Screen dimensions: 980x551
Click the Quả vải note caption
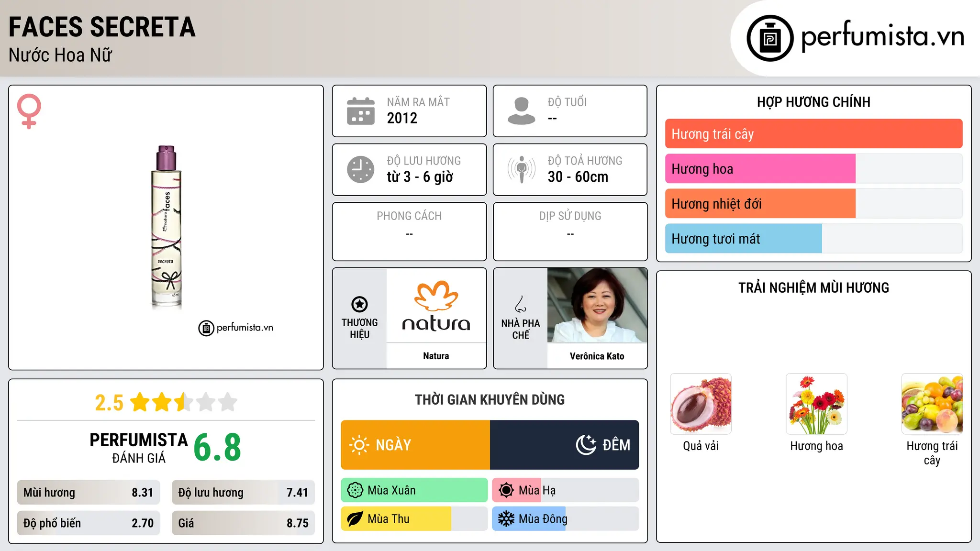[701, 446]
